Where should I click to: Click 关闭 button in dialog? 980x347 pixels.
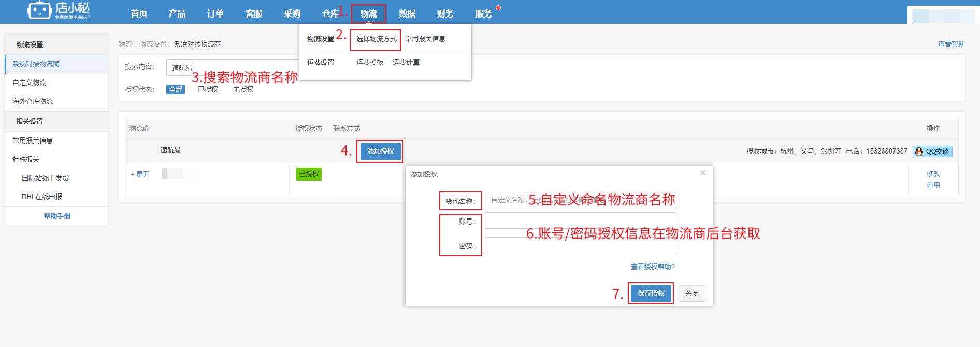tap(692, 294)
